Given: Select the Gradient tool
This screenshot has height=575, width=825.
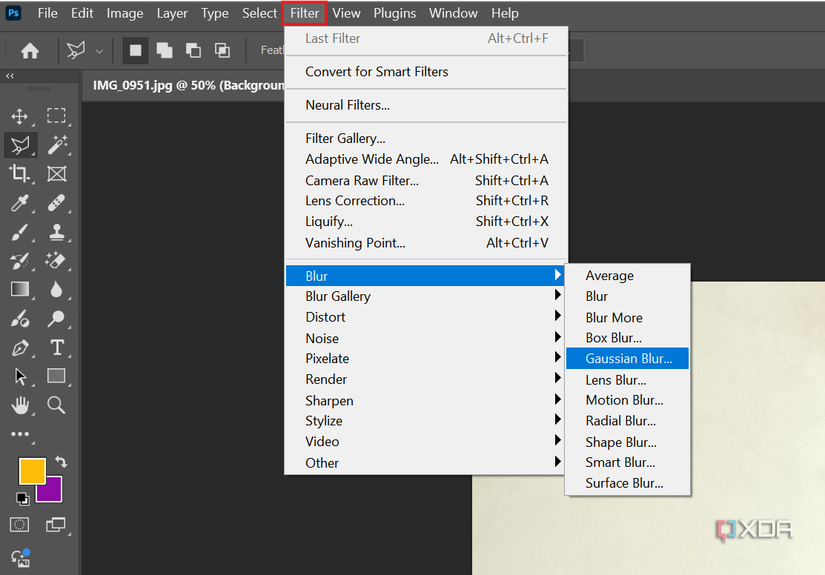Looking at the screenshot, I should click(x=20, y=289).
